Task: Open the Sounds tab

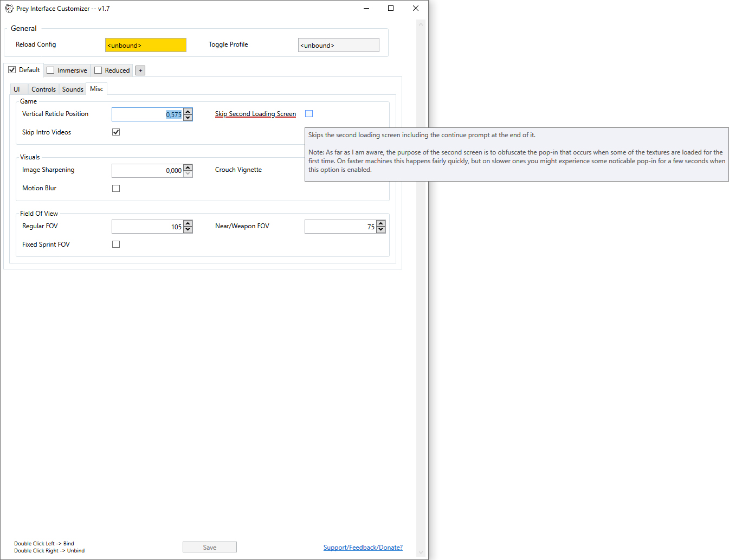Action: tap(73, 89)
